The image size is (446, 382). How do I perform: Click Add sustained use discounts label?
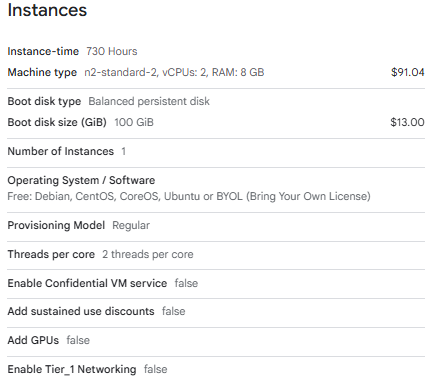click(81, 311)
